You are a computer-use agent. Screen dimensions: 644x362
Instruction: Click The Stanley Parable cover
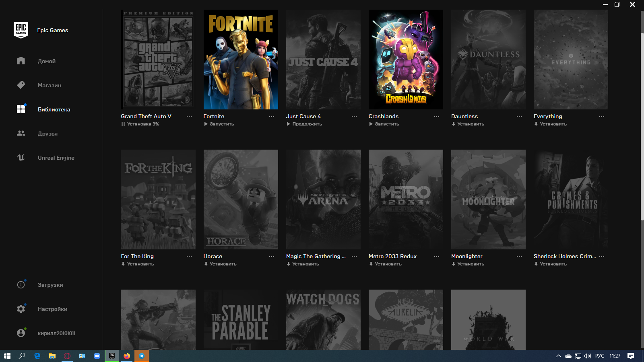pyautogui.click(x=241, y=320)
